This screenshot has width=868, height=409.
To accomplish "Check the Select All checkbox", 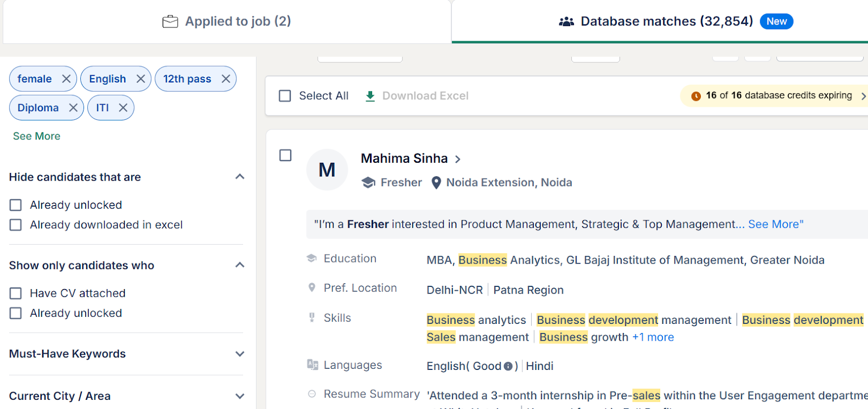I will [x=285, y=96].
